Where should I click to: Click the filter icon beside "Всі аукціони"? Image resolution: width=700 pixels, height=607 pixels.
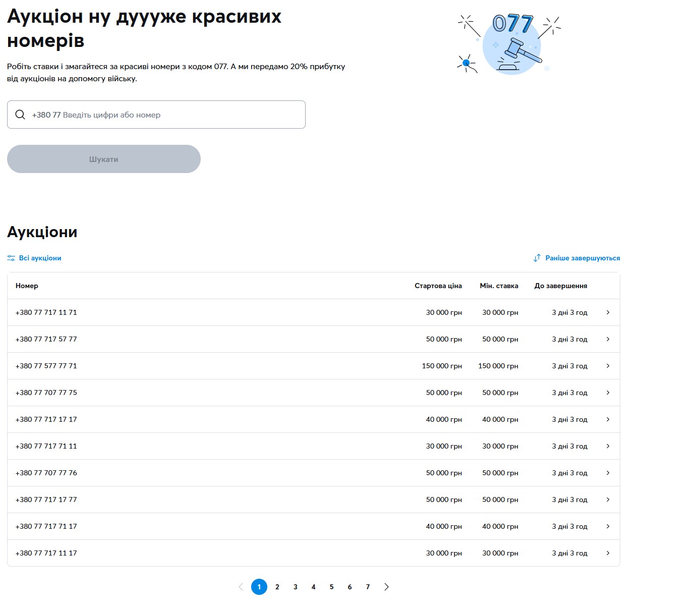click(x=11, y=258)
